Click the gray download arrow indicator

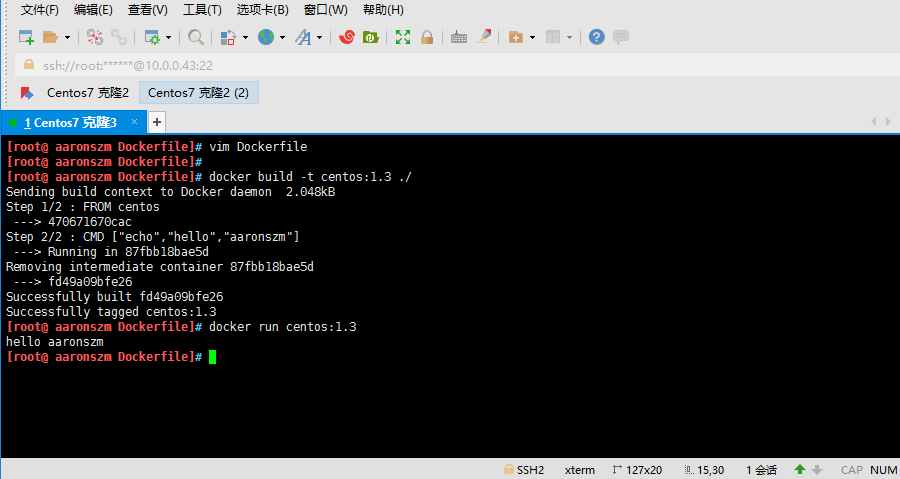click(817, 470)
